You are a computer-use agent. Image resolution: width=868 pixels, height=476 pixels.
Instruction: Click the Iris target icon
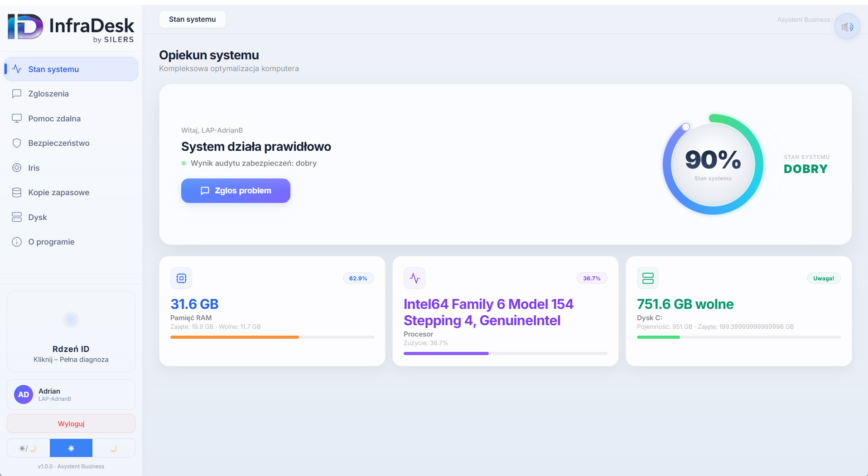tap(17, 168)
